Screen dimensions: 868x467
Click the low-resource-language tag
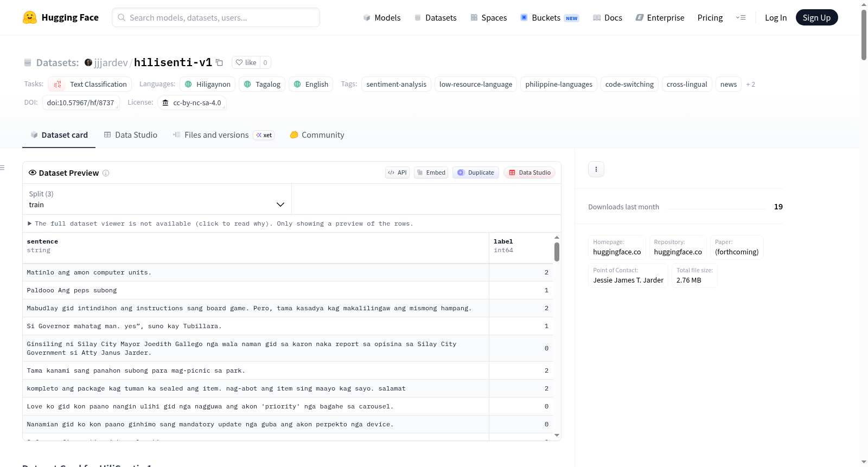[x=476, y=84]
